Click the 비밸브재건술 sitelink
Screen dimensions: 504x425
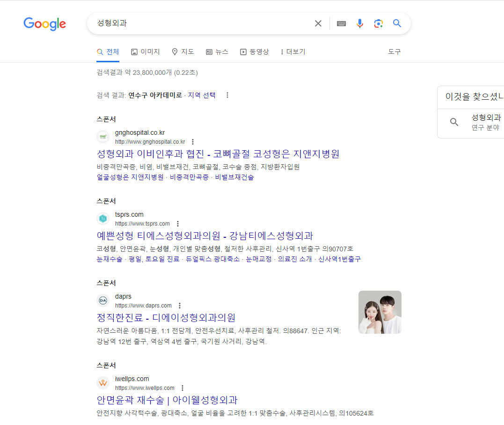(234, 177)
